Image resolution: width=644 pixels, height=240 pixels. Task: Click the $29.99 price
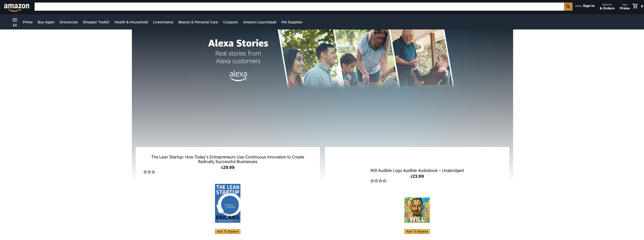point(228,168)
